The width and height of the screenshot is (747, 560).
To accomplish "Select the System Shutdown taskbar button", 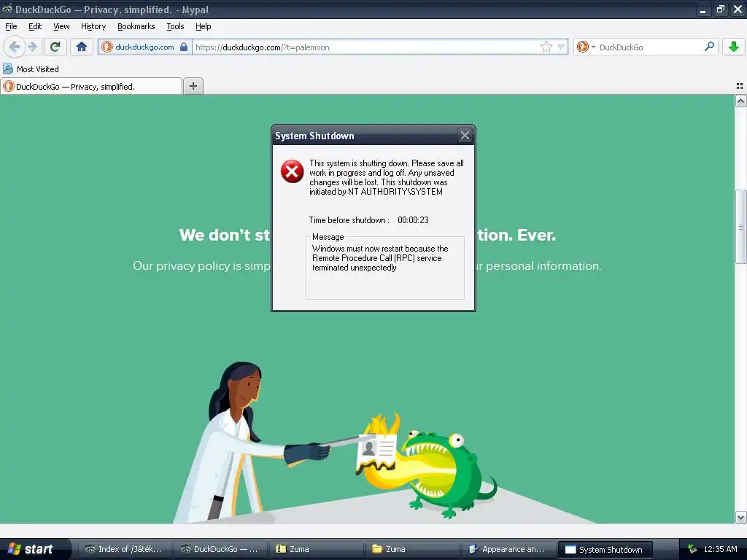I will 605,549.
